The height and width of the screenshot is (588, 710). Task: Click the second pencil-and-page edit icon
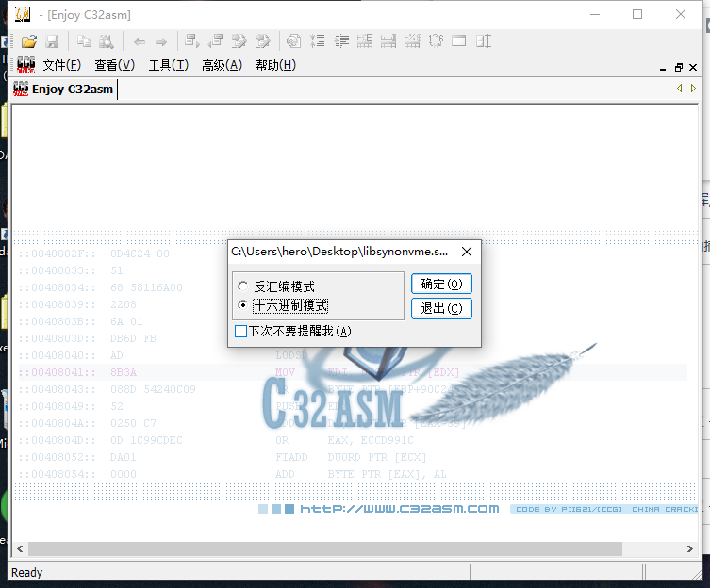pos(263,41)
